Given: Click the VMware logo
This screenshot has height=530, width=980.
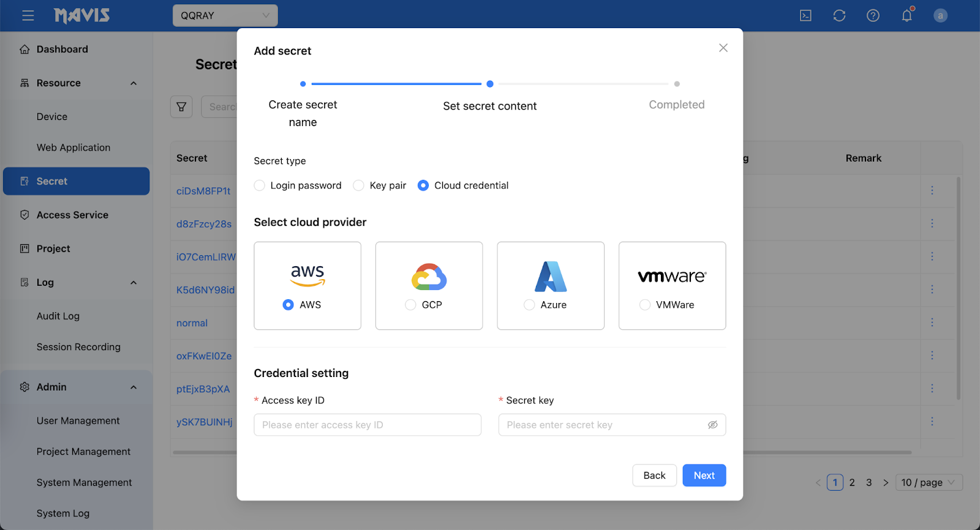Looking at the screenshot, I should click(x=672, y=277).
